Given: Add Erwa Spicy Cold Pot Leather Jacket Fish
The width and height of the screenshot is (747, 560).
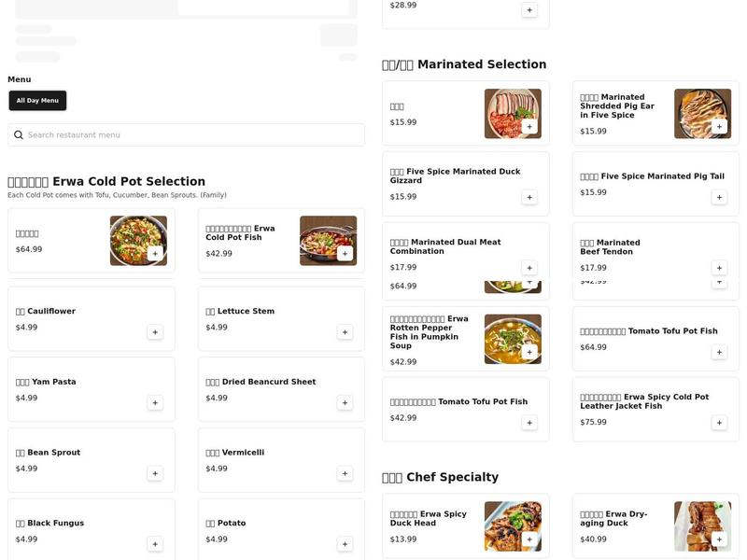Looking at the screenshot, I should pyautogui.click(x=719, y=423).
